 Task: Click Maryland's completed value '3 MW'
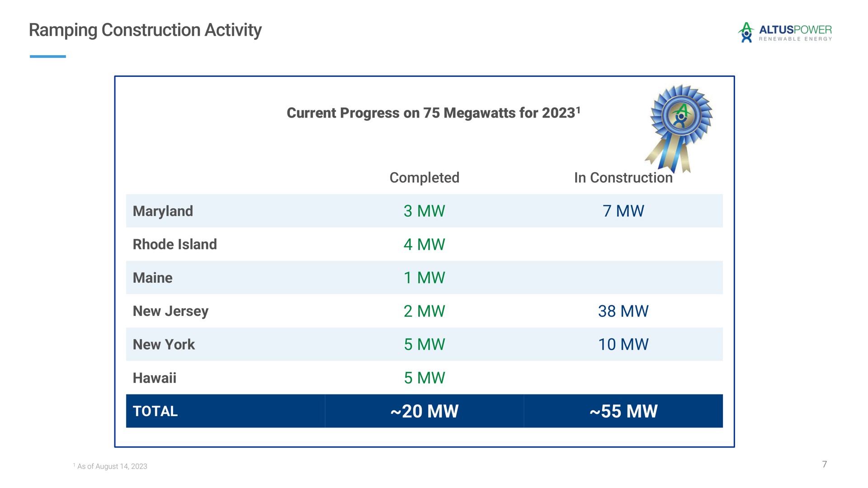(x=424, y=211)
